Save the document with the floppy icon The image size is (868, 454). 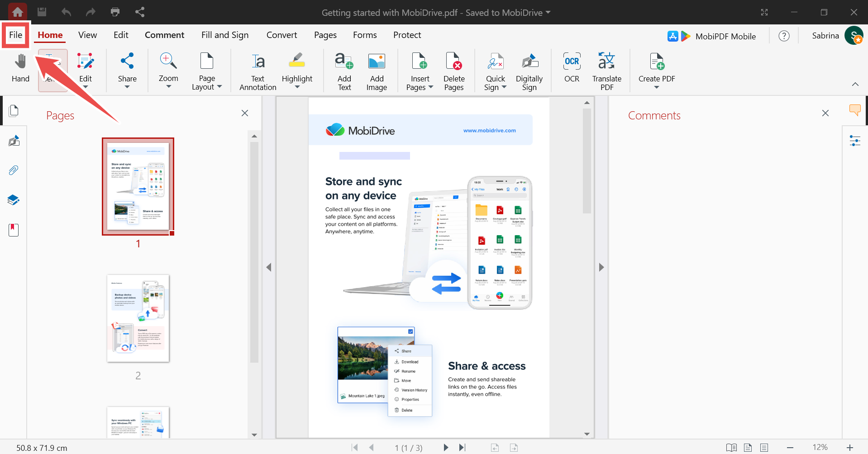(x=42, y=12)
